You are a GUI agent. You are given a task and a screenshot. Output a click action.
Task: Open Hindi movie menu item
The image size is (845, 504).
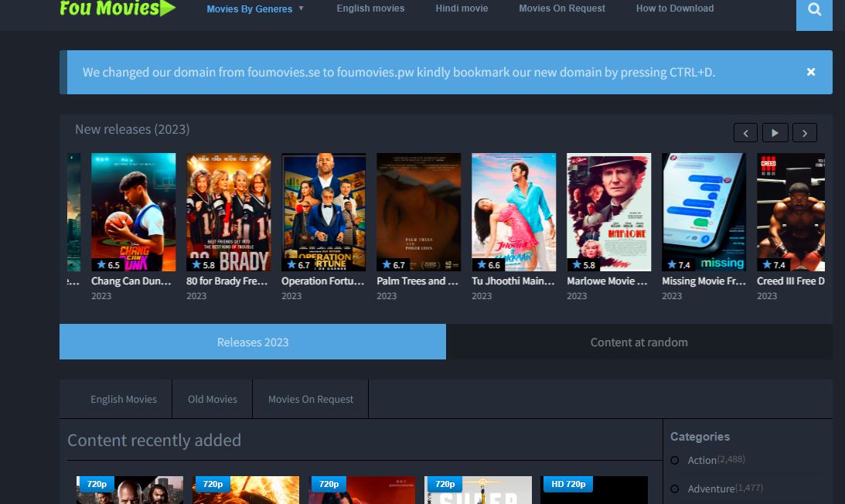pos(462,9)
